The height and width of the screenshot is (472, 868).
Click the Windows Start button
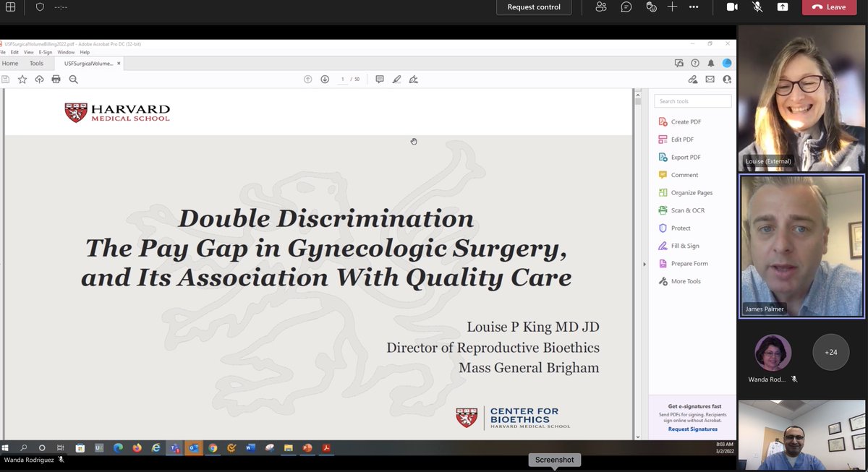(x=6, y=447)
